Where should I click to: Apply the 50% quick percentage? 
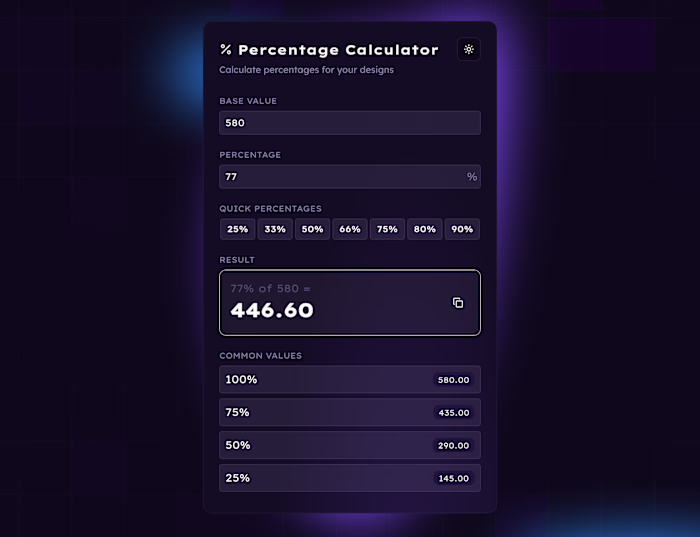pyautogui.click(x=312, y=229)
